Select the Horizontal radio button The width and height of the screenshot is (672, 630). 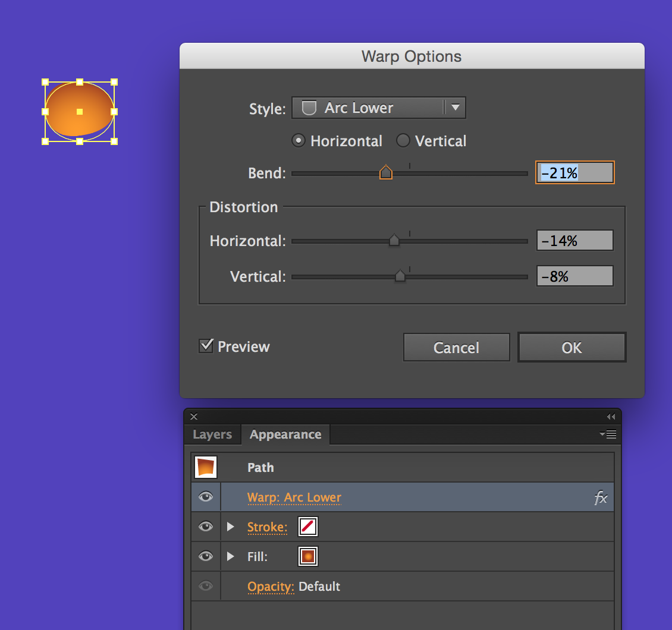tap(299, 141)
